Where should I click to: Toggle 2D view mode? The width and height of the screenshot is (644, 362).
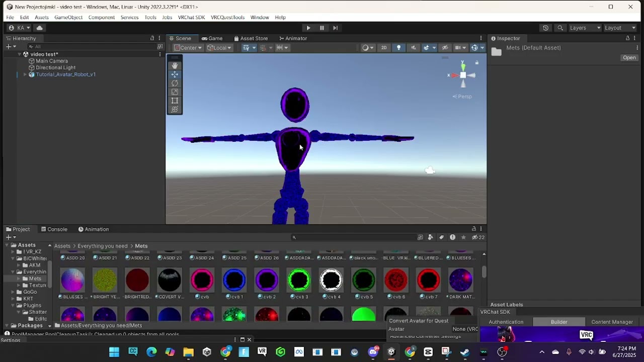click(384, 48)
